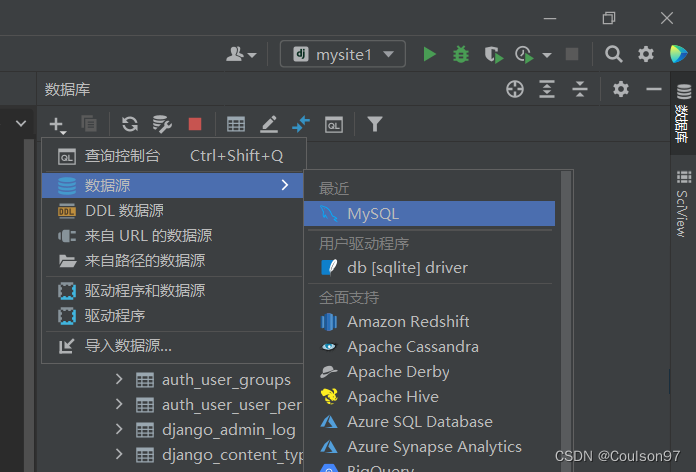
Task: Expand the profiler dropdown arrow
Action: [547, 55]
